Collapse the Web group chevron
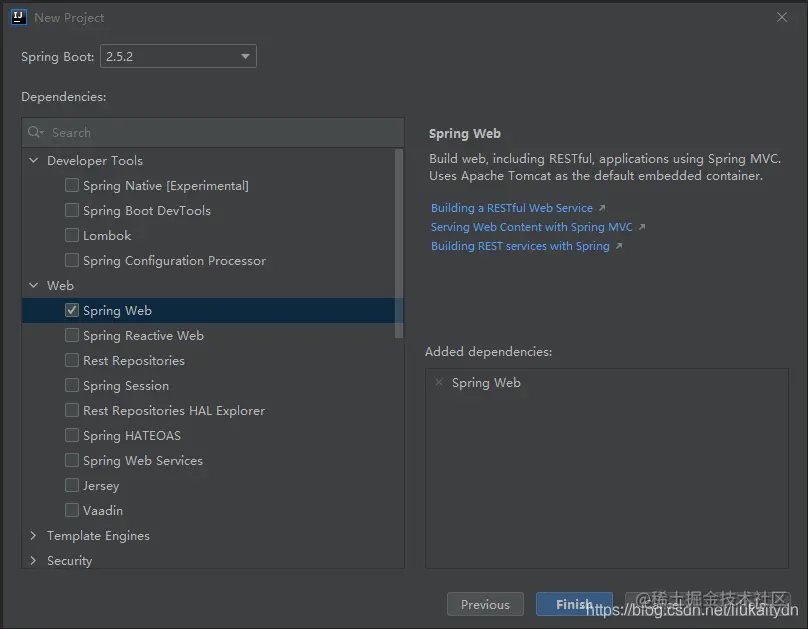The width and height of the screenshot is (808, 629). tap(33, 285)
